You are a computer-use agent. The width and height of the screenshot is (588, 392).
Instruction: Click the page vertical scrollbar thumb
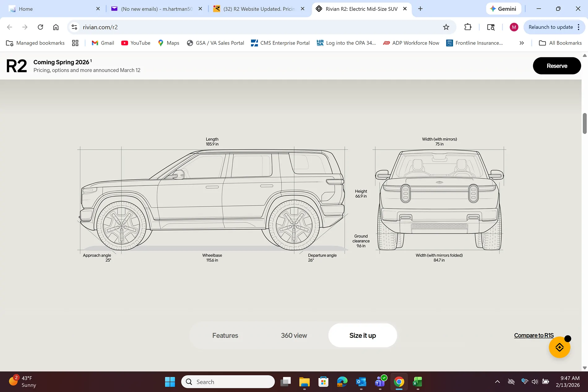tap(585, 124)
